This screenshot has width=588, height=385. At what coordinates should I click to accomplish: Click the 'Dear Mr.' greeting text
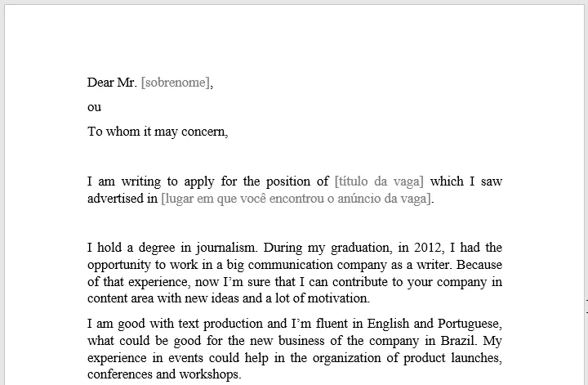(112, 83)
